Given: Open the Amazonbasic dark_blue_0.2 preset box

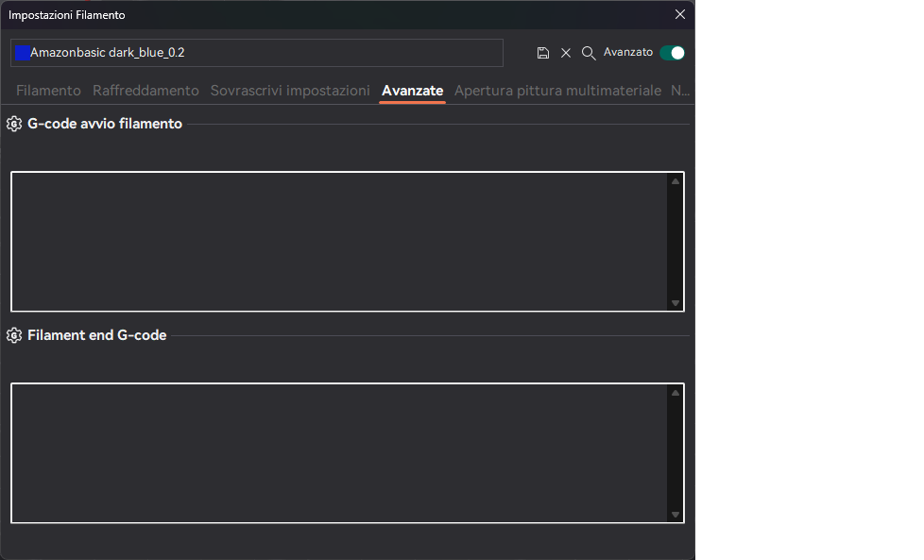Looking at the screenshot, I should (x=257, y=53).
